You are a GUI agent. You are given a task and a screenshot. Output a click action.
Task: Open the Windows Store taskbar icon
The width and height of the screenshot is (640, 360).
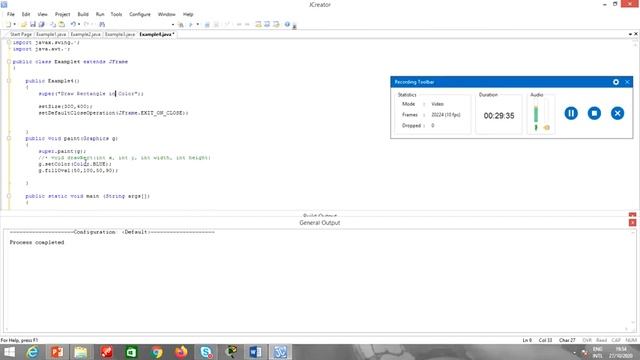tap(131, 352)
